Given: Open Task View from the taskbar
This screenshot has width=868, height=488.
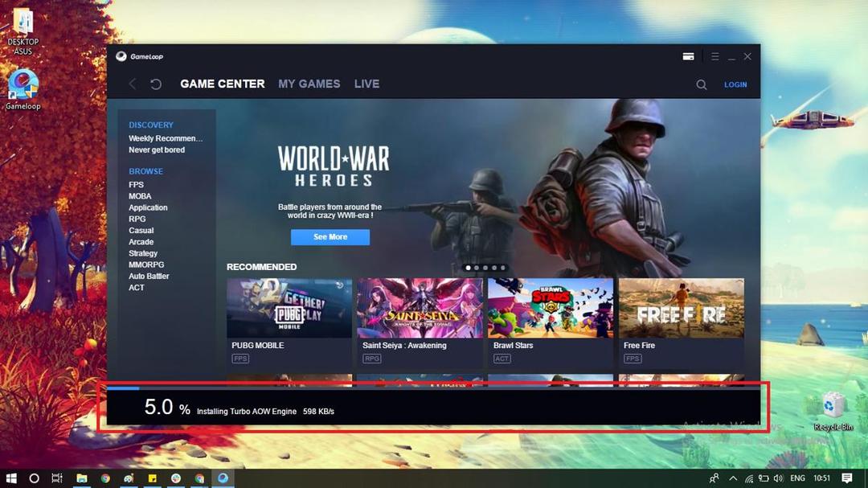Looking at the screenshot, I should (x=57, y=478).
